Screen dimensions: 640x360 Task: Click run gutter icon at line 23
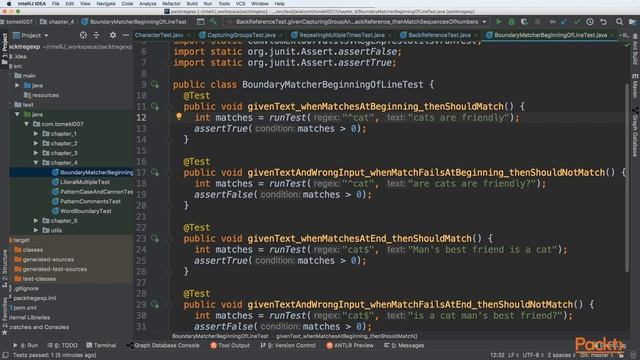[x=155, y=238]
